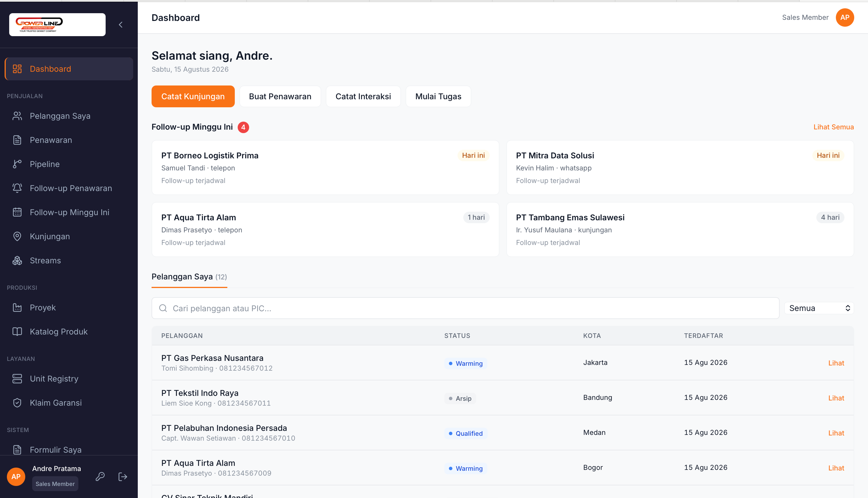Click the Follow-up Penawaran bell icon
The width and height of the screenshot is (868, 498).
[x=17, y=188]
